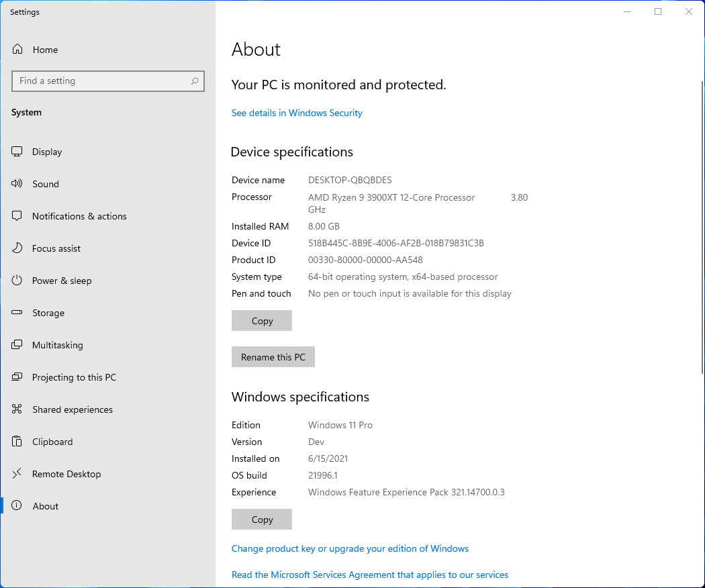Go to the Home label
This screenshot has width=705, height=588.
point(45,50)
